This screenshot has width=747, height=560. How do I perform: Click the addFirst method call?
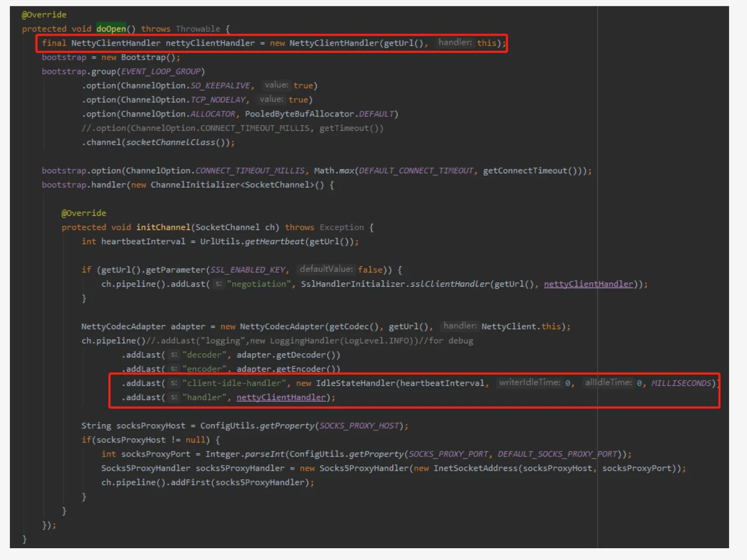[x=190, y=482]
